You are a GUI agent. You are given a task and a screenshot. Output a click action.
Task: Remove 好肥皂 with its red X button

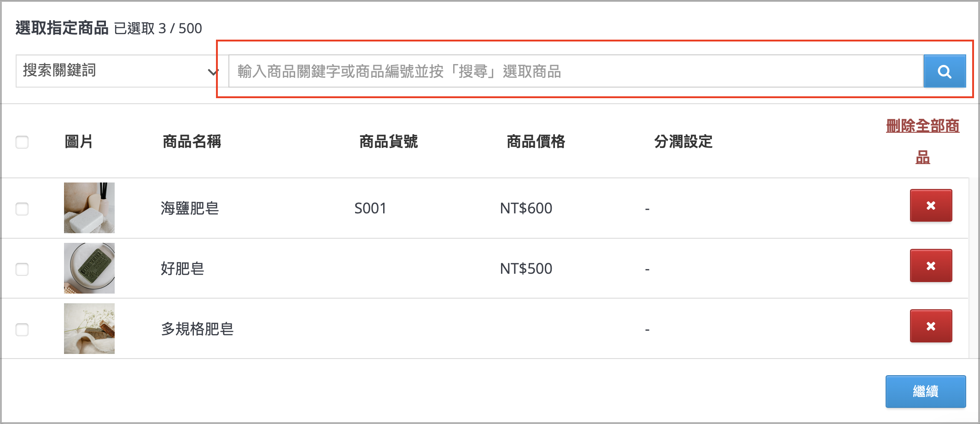931,266
